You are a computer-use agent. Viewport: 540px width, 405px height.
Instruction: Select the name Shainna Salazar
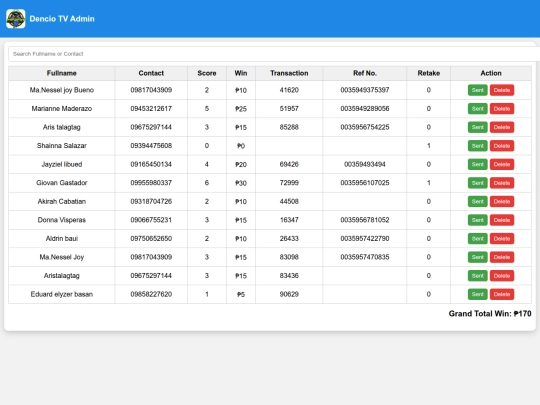tap(62, 146)
